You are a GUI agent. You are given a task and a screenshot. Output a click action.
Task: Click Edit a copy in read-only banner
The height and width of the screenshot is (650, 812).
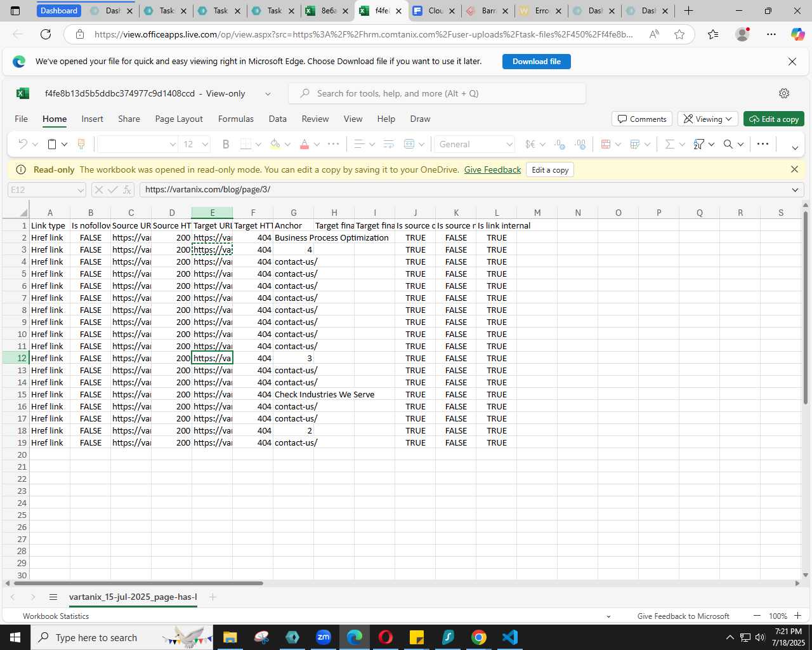pyautogui.click(x=550, y=170)
